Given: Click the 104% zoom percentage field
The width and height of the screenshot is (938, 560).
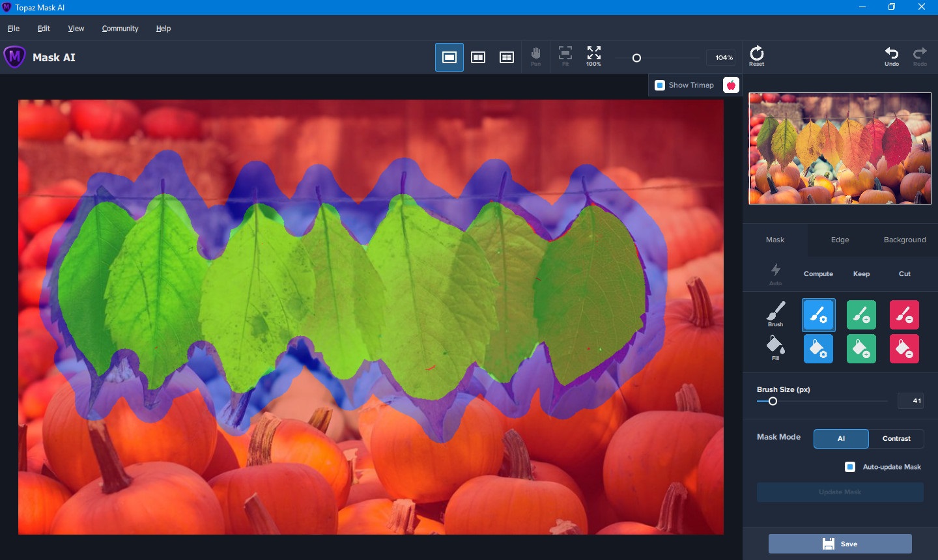Looking at the screenshot, I should tap(722, 57).
